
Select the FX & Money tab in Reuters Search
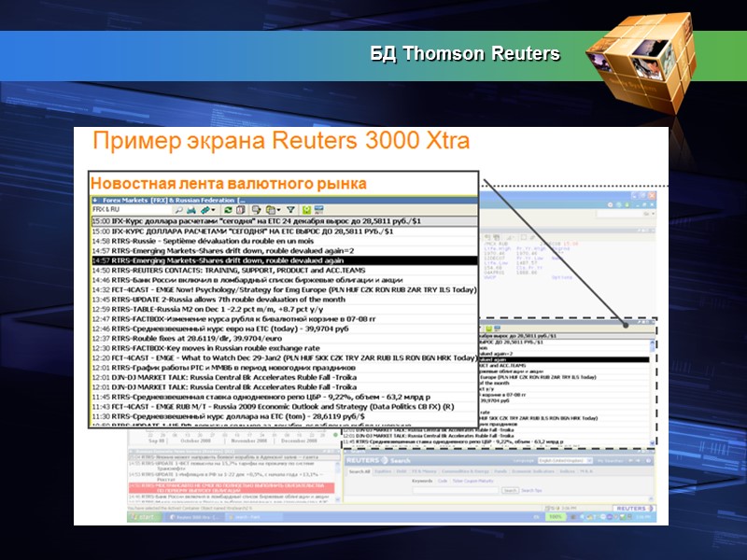pos(424,471)
